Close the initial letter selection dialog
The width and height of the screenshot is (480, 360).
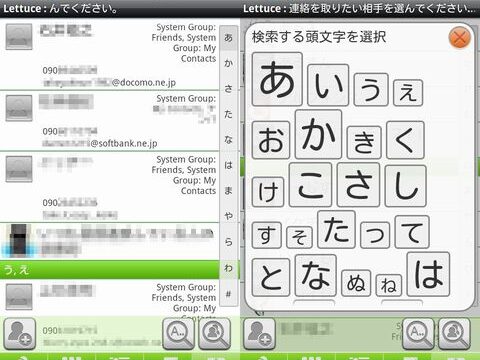pos(460,37)
